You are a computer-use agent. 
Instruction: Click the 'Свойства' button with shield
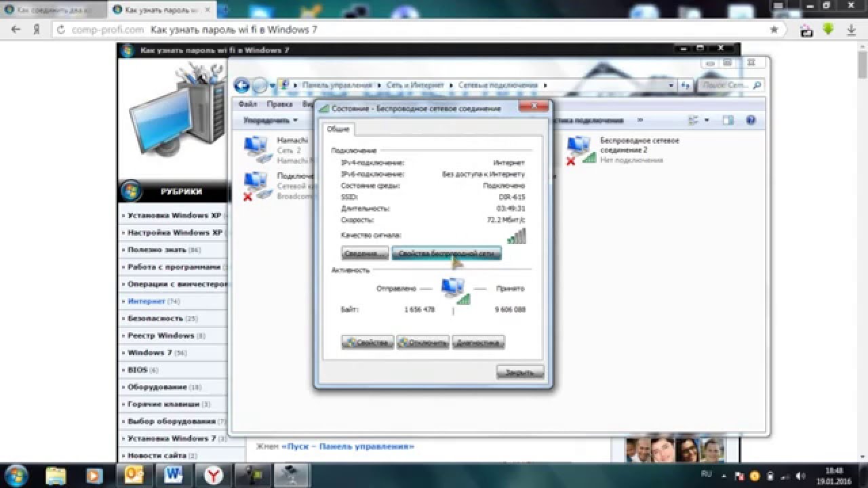tap(368, 342)
